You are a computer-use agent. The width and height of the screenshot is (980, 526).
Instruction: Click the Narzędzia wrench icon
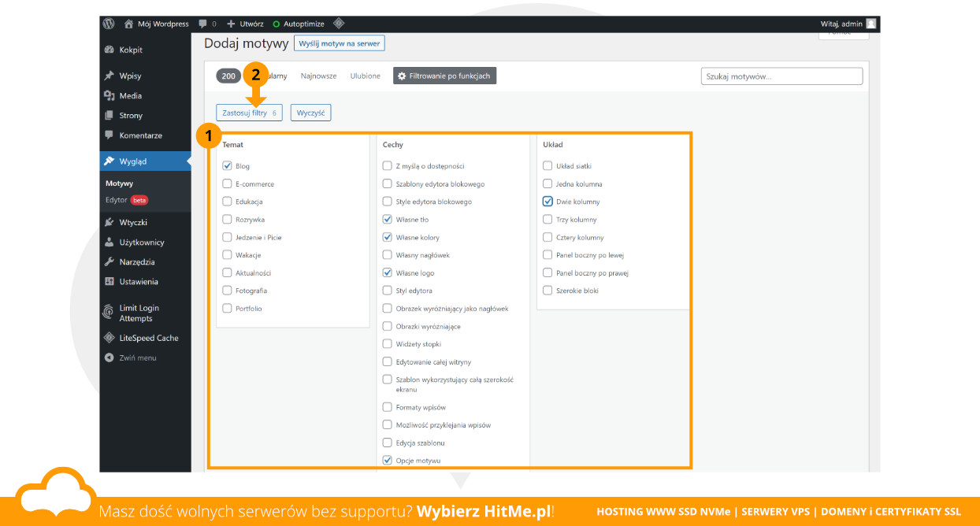click(110, 262)
